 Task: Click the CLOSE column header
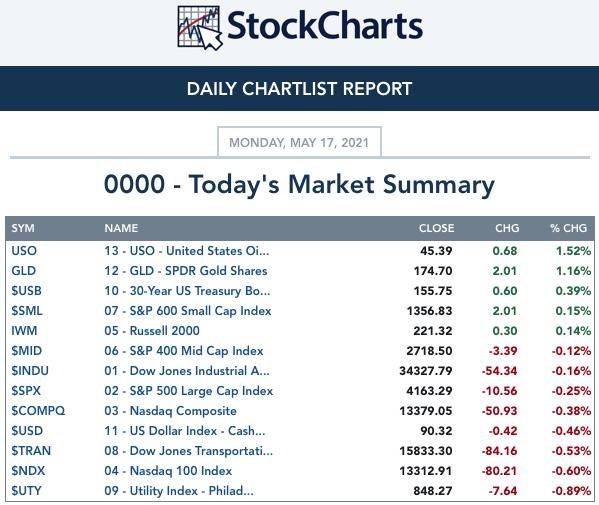coord(436,228)
